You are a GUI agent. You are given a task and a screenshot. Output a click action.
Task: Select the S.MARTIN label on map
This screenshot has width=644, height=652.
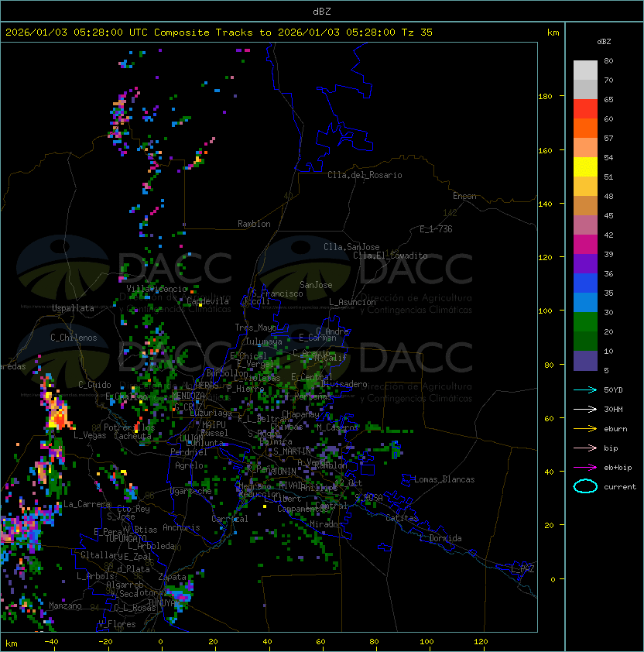point(291,451)
